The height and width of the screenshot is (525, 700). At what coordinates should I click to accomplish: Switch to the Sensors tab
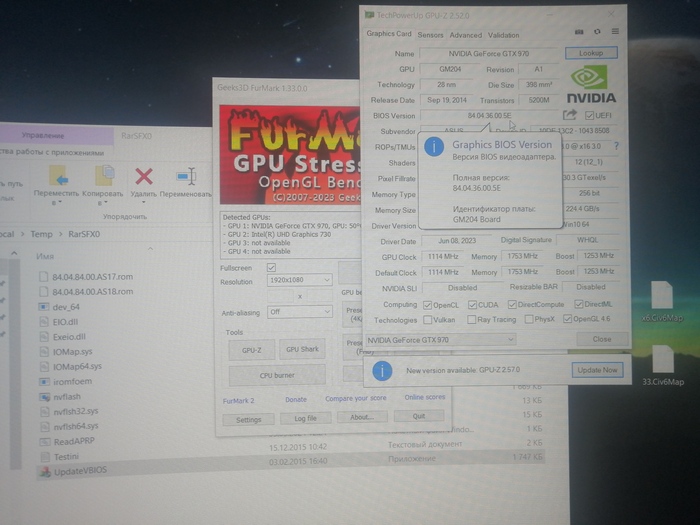(430, 35)
